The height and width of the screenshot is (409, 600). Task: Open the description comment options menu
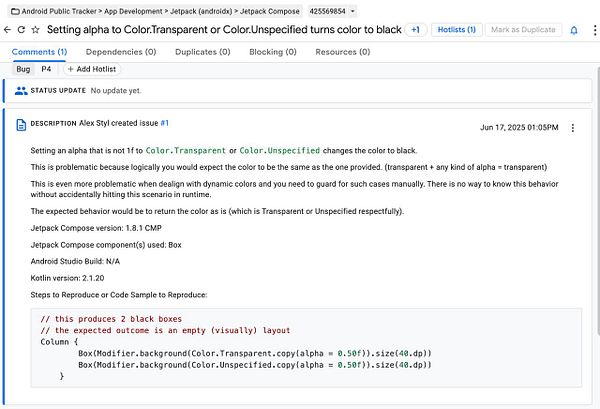(573, 128)
